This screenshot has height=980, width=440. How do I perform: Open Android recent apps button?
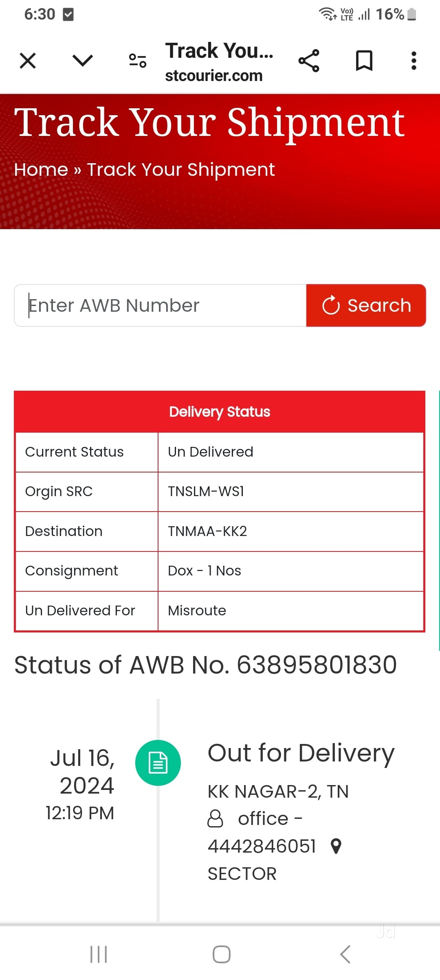tap(99, 954)
